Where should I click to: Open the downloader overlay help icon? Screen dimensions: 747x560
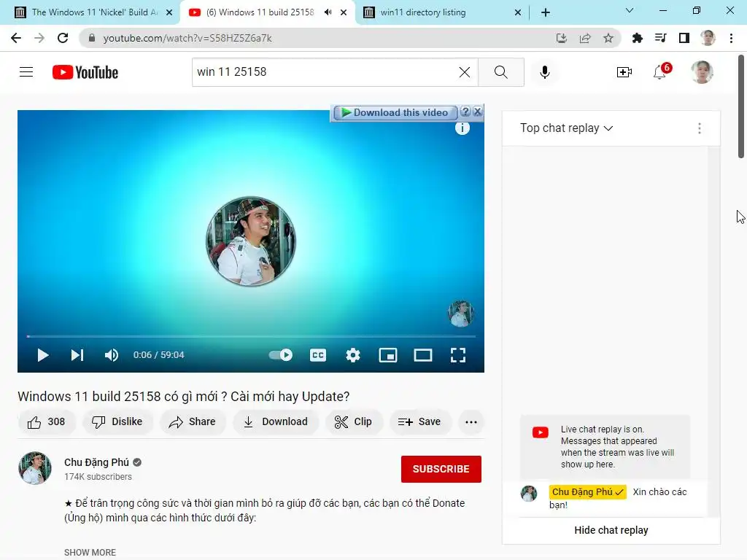coord(465,112)
